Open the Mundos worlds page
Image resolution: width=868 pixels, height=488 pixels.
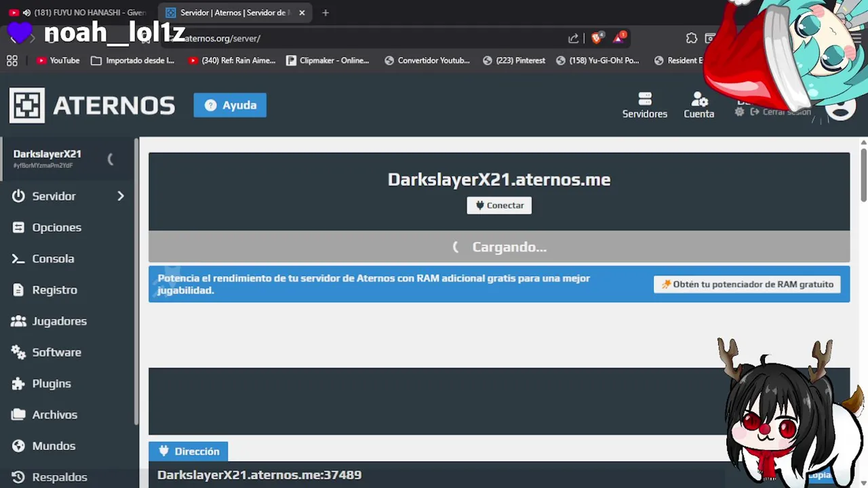[x=54, y=445]
